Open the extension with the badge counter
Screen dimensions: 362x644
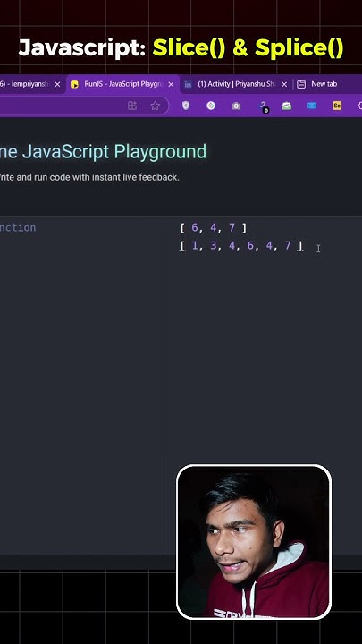pyautogui.click(x=263, y=106)
